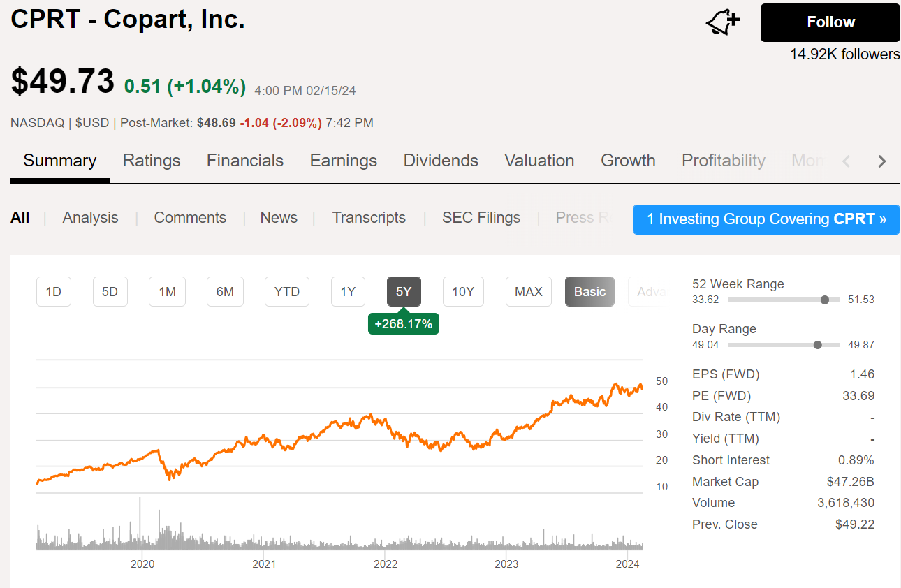The width and height of the screenshot is (901, 588).
Task: Open the Investing Group Covering CPRT link
Action: [766, 219]
